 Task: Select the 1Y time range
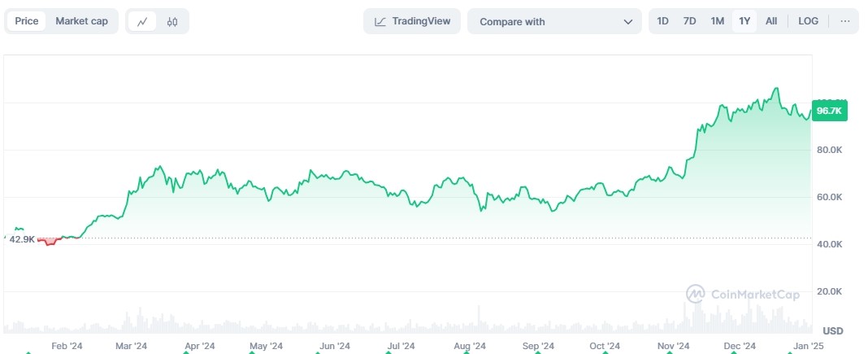click(x=744, y=21)
